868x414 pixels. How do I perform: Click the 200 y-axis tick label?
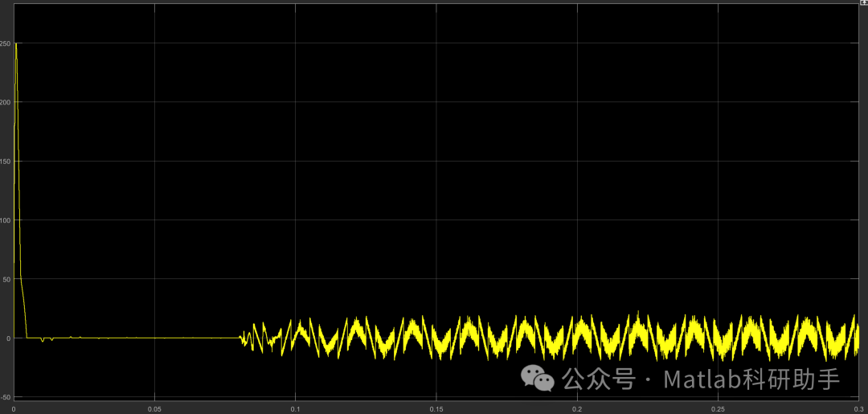click(x=5, y=102)
